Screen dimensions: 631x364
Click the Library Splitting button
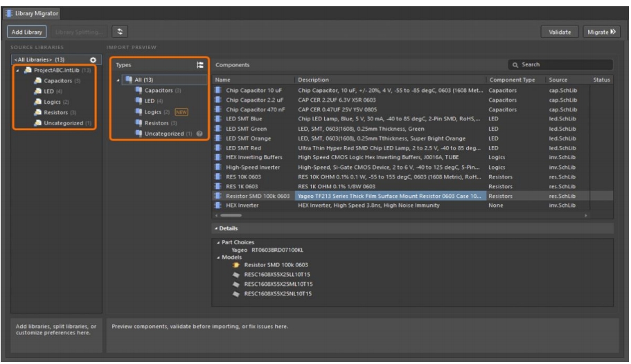[79, 32]
